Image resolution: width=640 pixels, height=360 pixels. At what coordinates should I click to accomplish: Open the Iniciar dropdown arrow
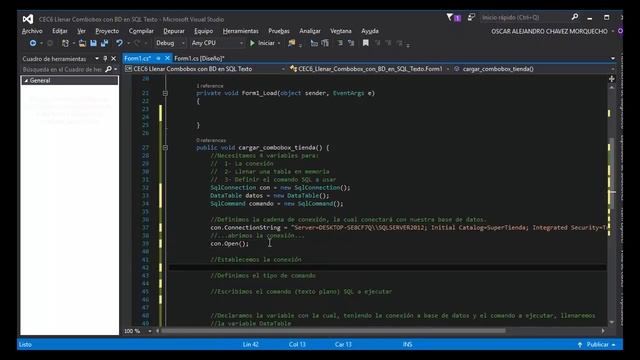279,43
